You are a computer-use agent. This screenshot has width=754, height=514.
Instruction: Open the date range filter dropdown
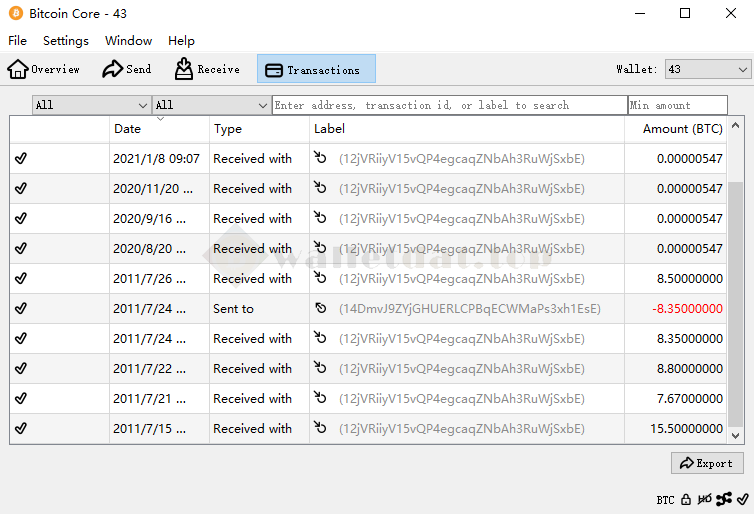(x=91, y=105)
